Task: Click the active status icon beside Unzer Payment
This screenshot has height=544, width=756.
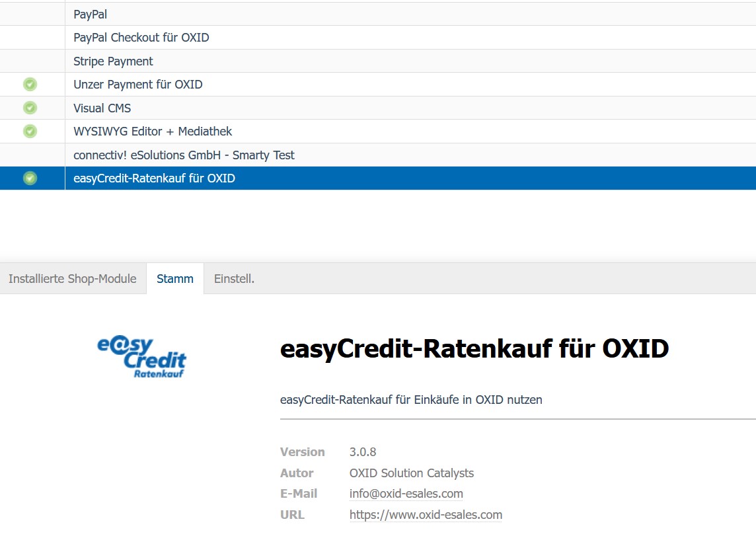Action: point(30,85)
